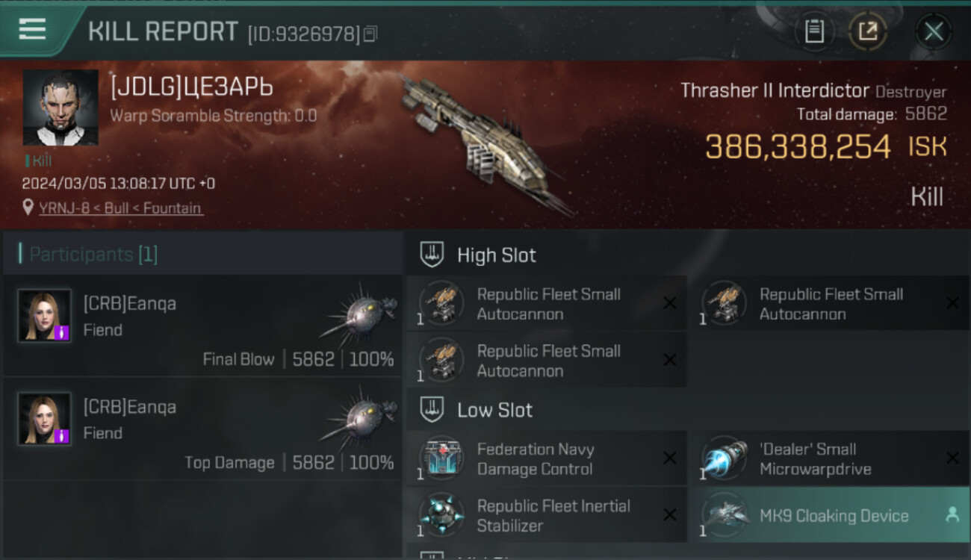
Task: Click the Federation Navy Damage Control icon
Action: (x=441, y=458)
